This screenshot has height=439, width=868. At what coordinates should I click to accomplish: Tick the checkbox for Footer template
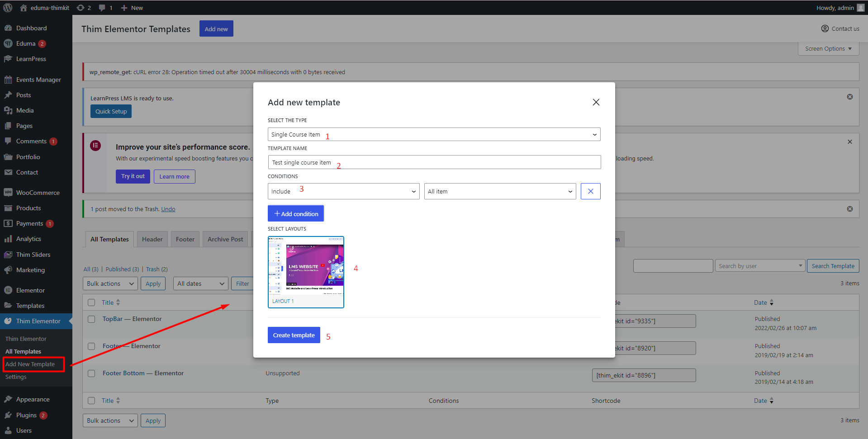point(91,346)
